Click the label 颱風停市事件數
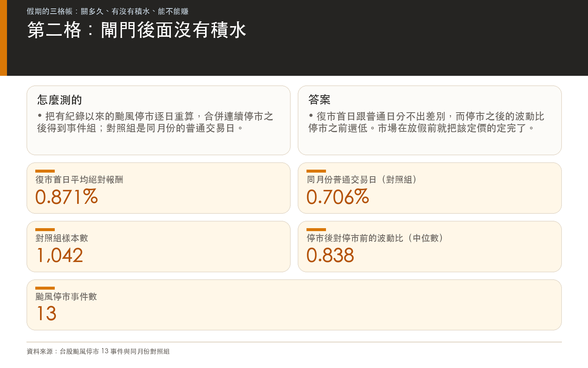The width and height of the screenshot is (588, 368). (x=66, y=297)
